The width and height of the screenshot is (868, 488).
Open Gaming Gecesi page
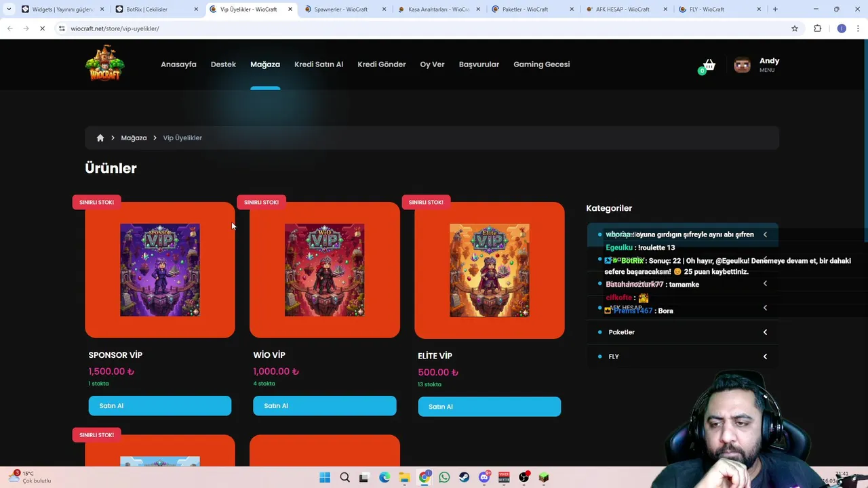[x=541, y=64]
